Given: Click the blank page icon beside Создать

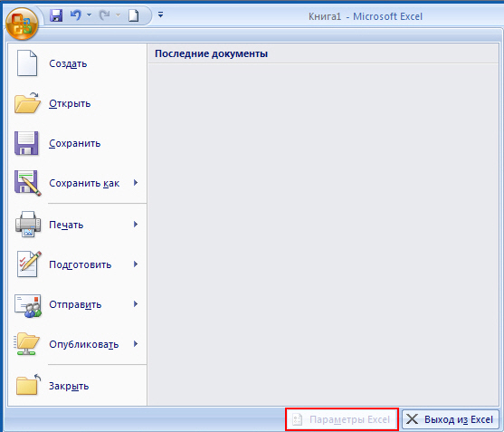Looking at the screenshot, I should (x=27, y=63).
